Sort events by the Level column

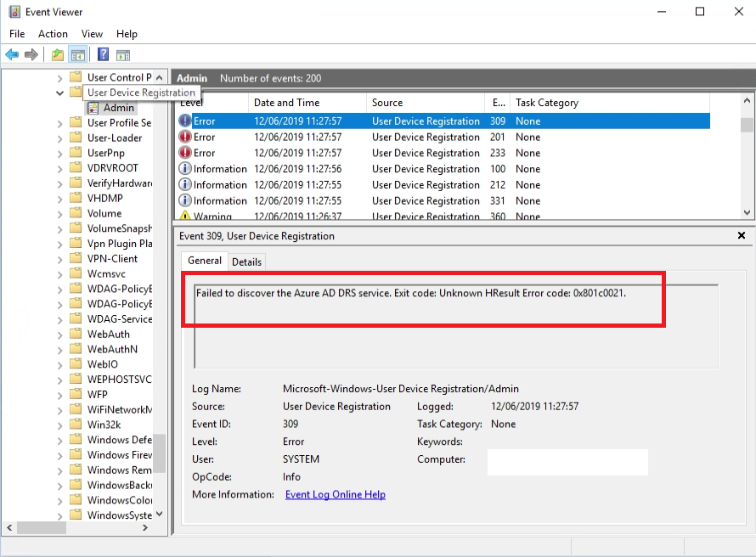pos(190,102)
